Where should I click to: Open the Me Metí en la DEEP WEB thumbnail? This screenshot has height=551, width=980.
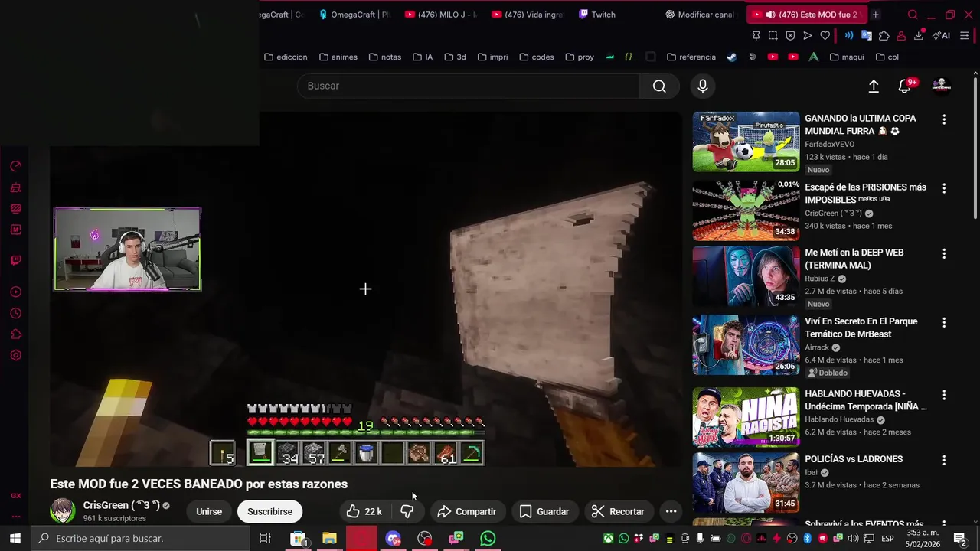click(x=746, y=275)
